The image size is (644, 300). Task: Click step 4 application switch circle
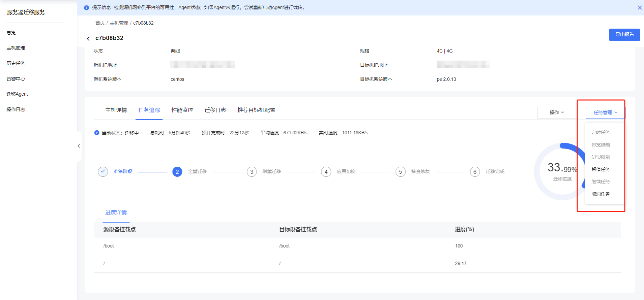(x=326, y=172)
